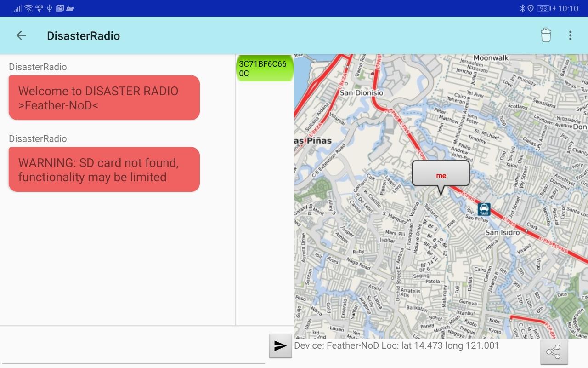Screen dimensions: 588x368
Task: Tap the Welcome to DISASTER RADIO message
Action: coord(104,98)
